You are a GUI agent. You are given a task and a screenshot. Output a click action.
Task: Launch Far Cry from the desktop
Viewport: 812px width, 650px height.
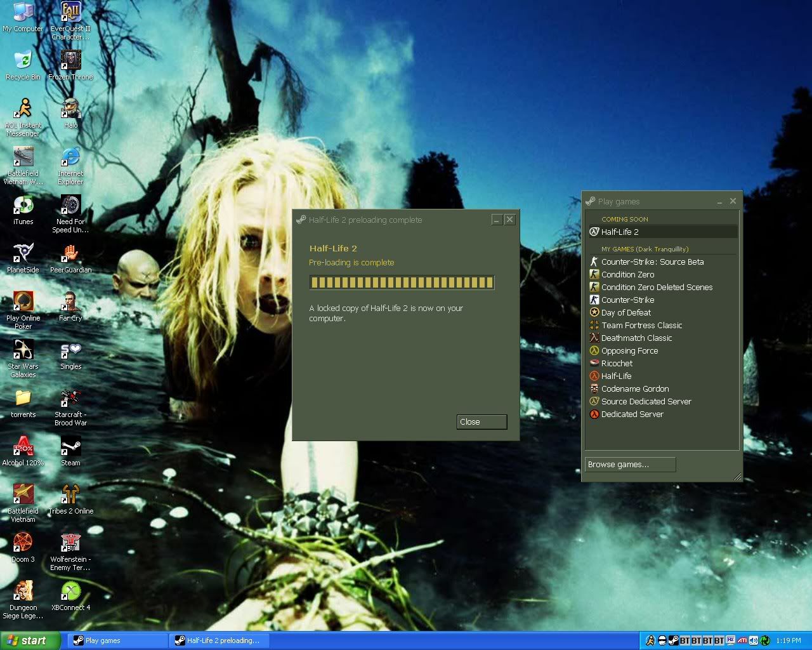(70, 307)
